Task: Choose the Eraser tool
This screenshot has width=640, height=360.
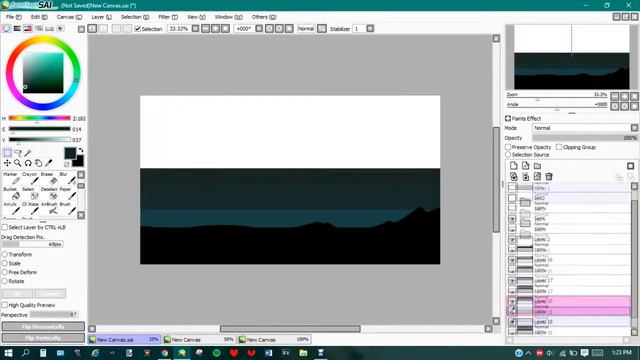Action: tap(49, 178)
